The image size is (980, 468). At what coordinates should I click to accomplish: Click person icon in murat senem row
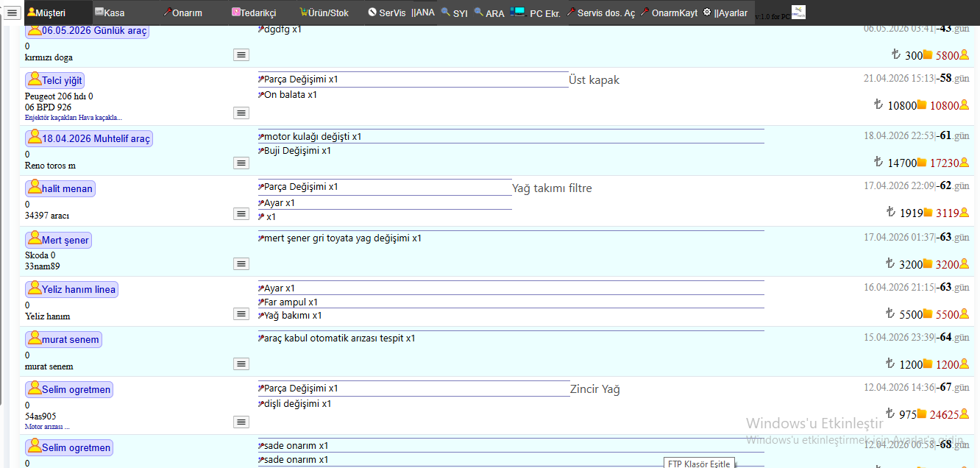[965, 364]
